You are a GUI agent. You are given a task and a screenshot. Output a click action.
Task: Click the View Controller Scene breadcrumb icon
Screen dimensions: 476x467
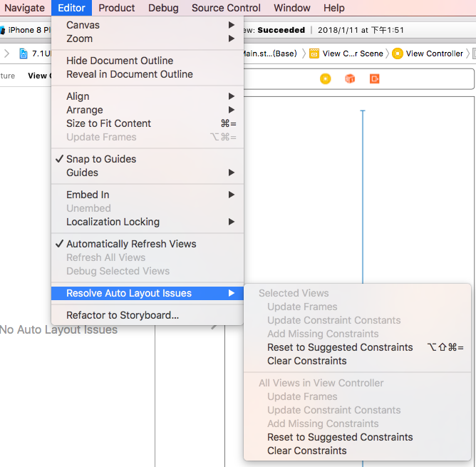pos(314,53)
